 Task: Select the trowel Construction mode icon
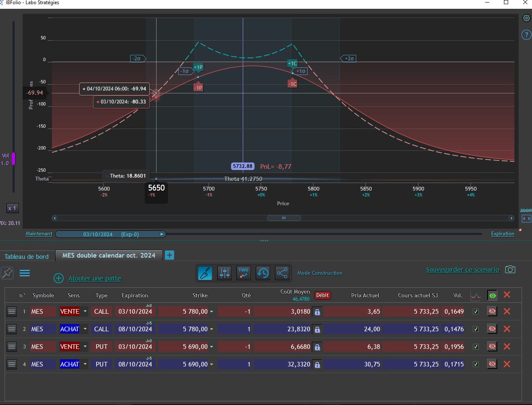[205, 273]
